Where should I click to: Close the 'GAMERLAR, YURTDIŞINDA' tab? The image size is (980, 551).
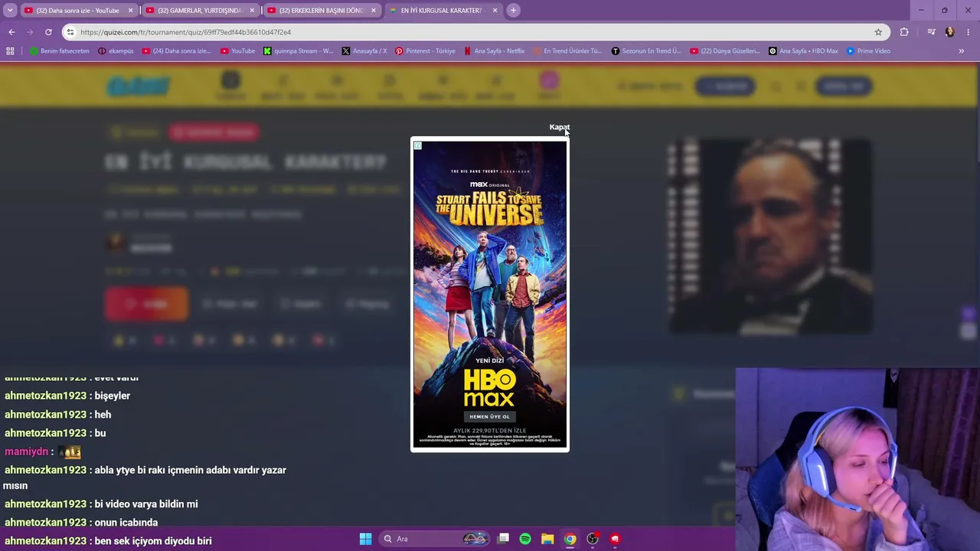pos(252,11)
